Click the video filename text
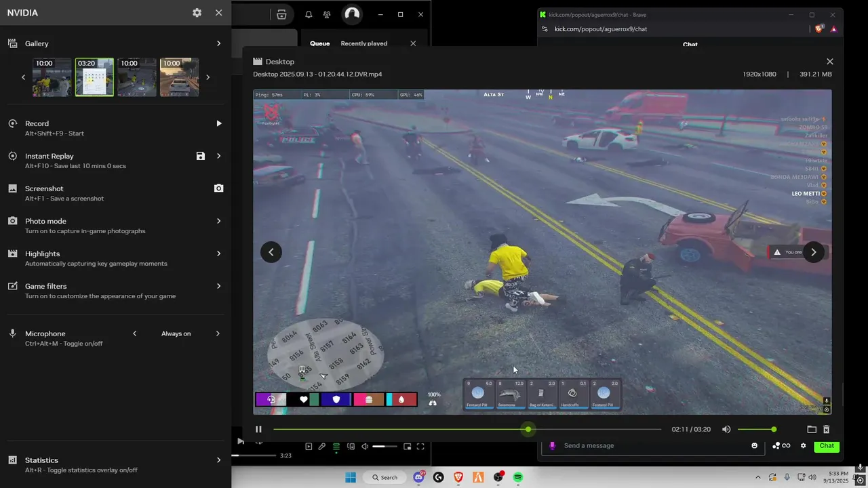Image resolution: width=868 pixels, height=488 pixels. pyautogui.click(x=317, y=74)
